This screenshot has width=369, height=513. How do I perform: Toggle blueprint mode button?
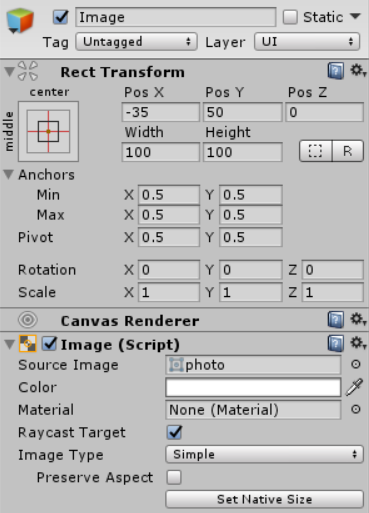pyautogui.click(x=316, y=151)
